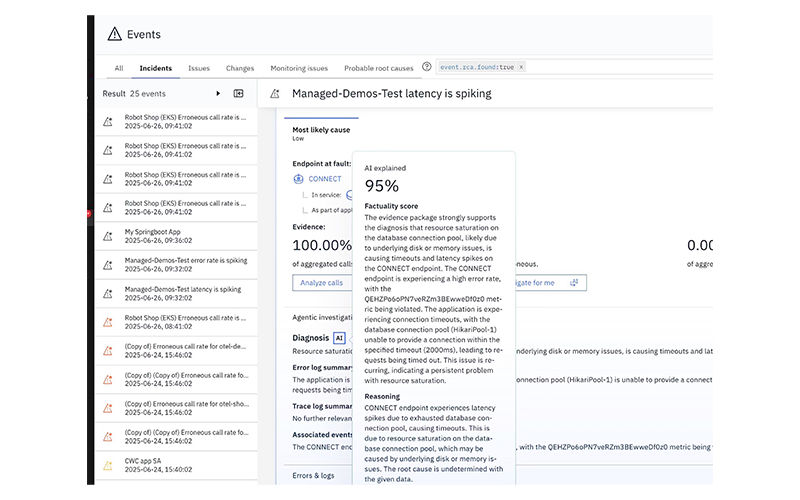Click the AI badge next to Diagnosis
The height and width of the screenshot is (500, 800).
[x=340, y=338]
